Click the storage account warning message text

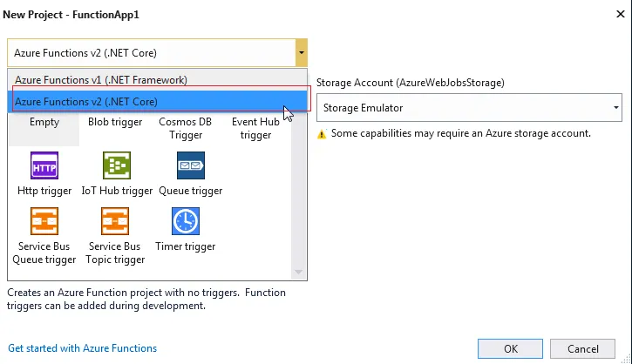(x=460, y=133)
